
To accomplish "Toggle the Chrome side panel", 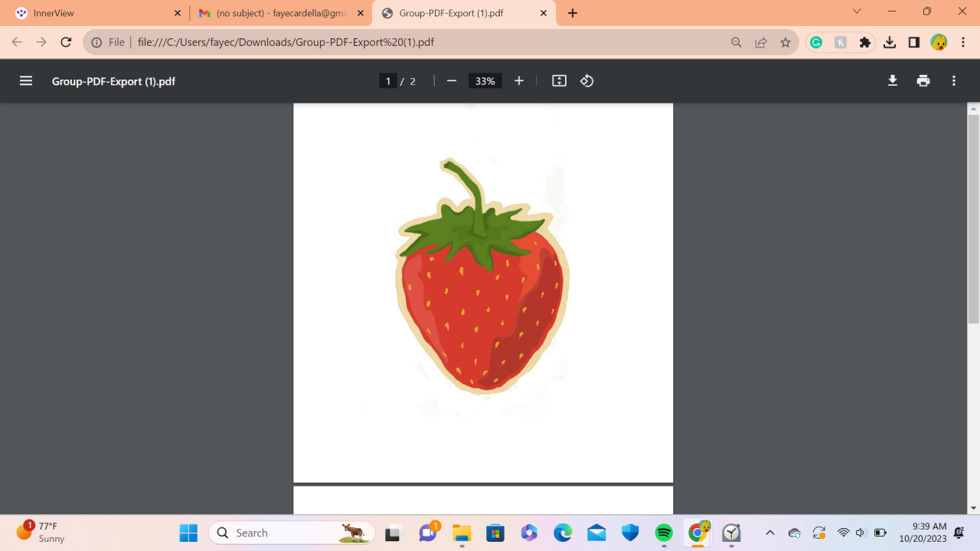I will [914, 43].
